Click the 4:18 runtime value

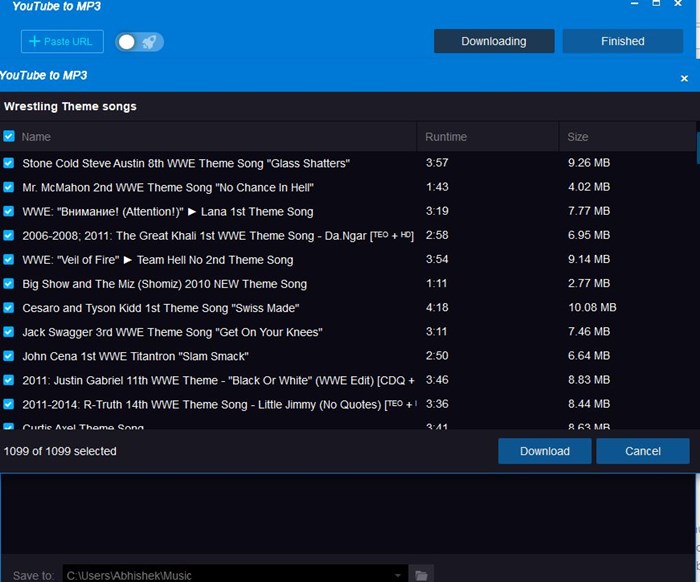pyautogui.click(x=437, y=308)
